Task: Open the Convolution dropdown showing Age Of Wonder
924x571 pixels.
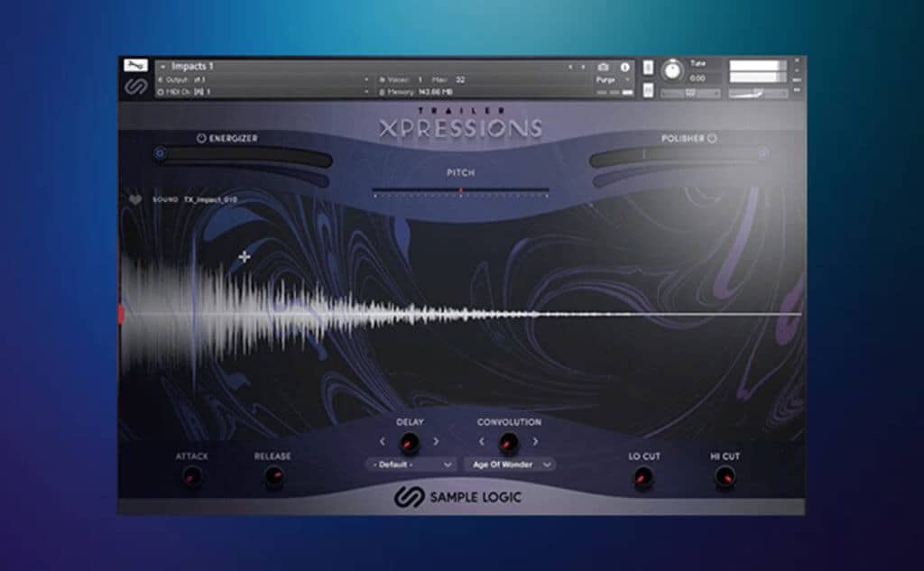Action: pyautogui.click(x=510, y=465)
